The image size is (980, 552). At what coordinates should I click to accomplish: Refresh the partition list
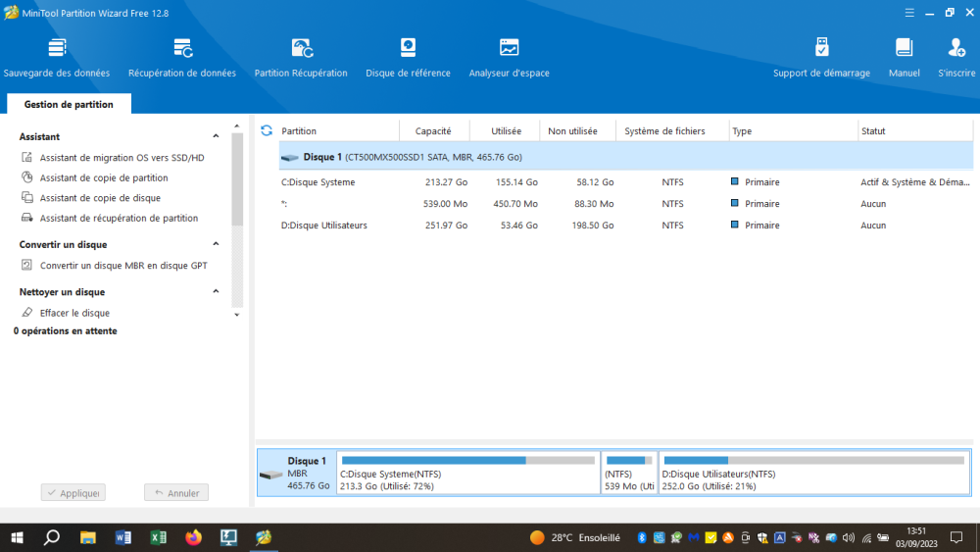(267, 130)
